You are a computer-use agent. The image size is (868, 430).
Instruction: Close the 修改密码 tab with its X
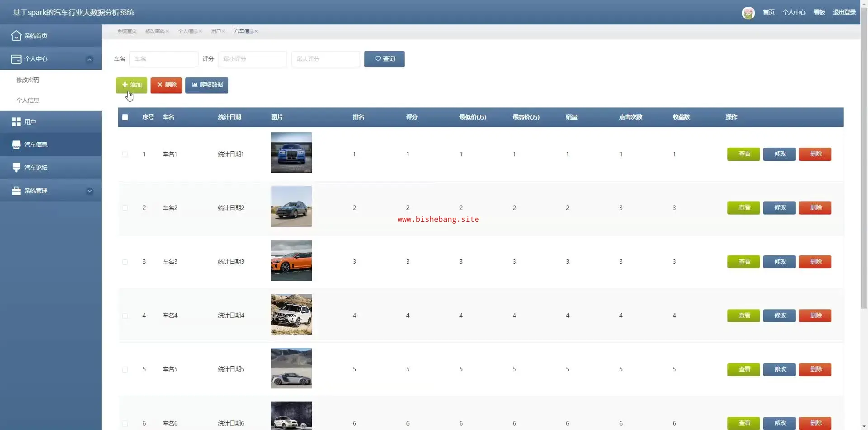tap(167, 31)
